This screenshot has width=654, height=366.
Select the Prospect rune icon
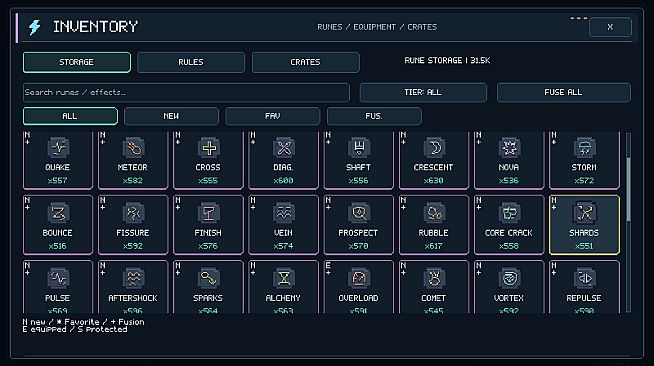point(359,213)
